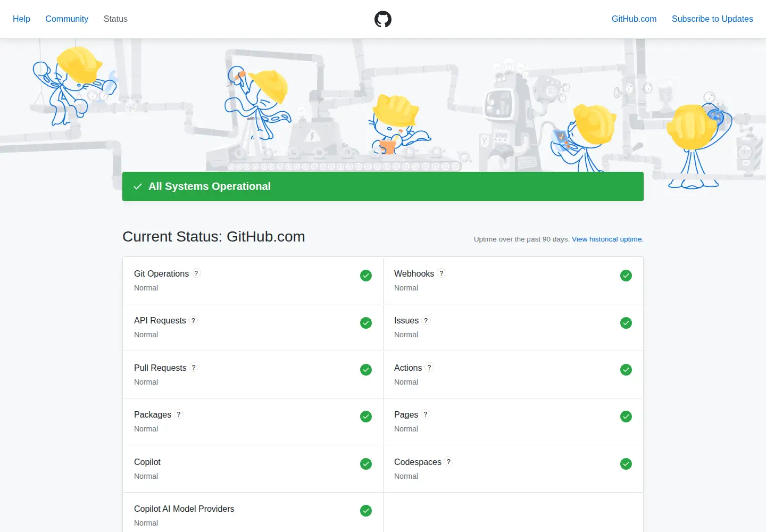The height and width of the screenshot is (532, 766).
Task: Open the tooltip icon for Pull Requests
Action: point(194,368)
